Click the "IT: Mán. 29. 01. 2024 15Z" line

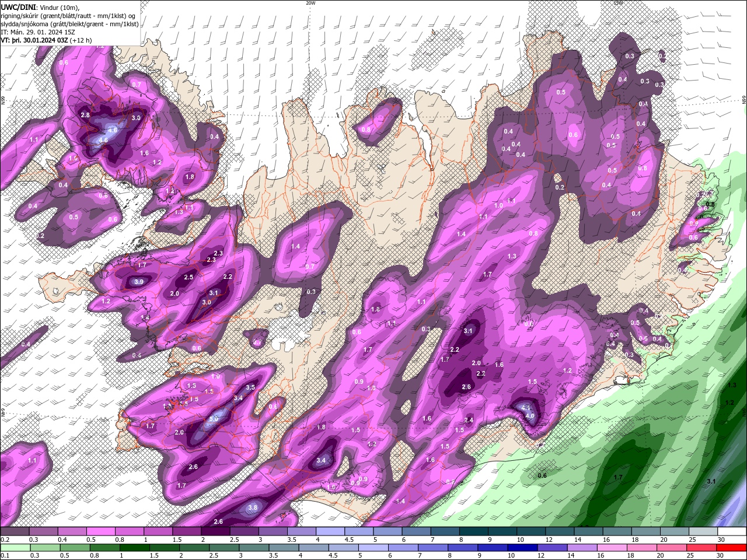pos(37,32)
